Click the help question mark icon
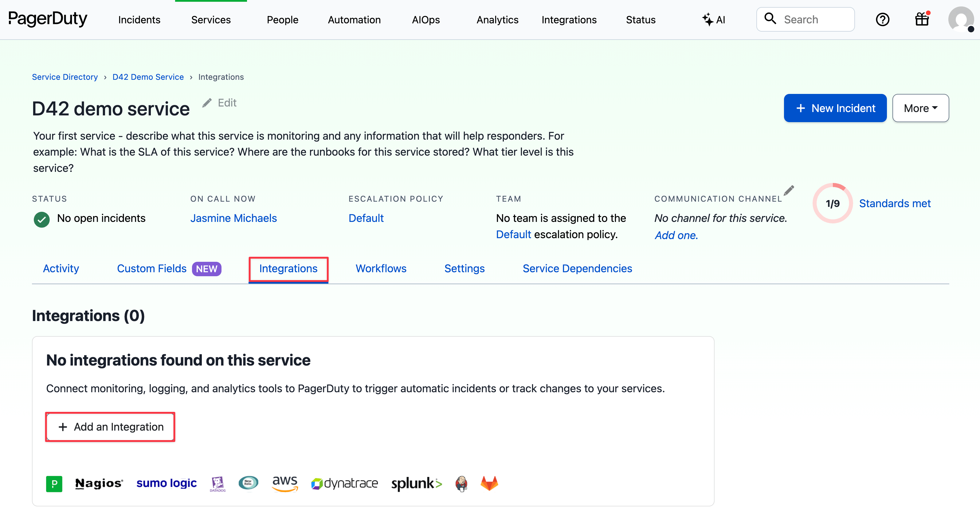Viewport: 980px width, 515px height. pyautogui.click(x=883, y=19)
